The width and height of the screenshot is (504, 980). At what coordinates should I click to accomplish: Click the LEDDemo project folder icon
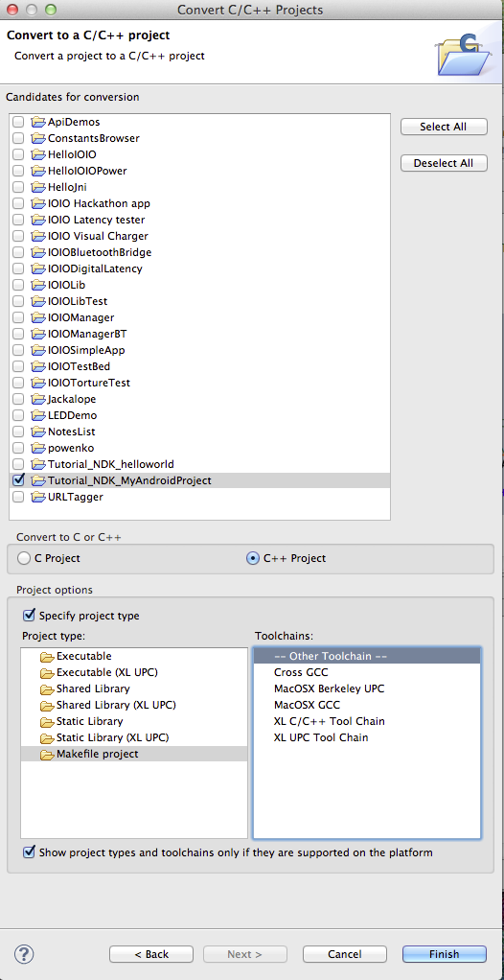tap(38, 415)
